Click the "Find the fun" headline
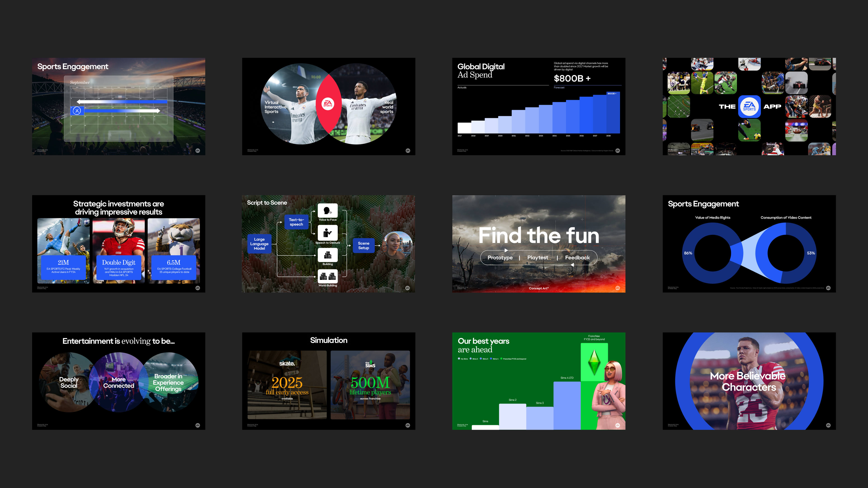The height and width of the screenshot is (488, 868). pos(539,235)
